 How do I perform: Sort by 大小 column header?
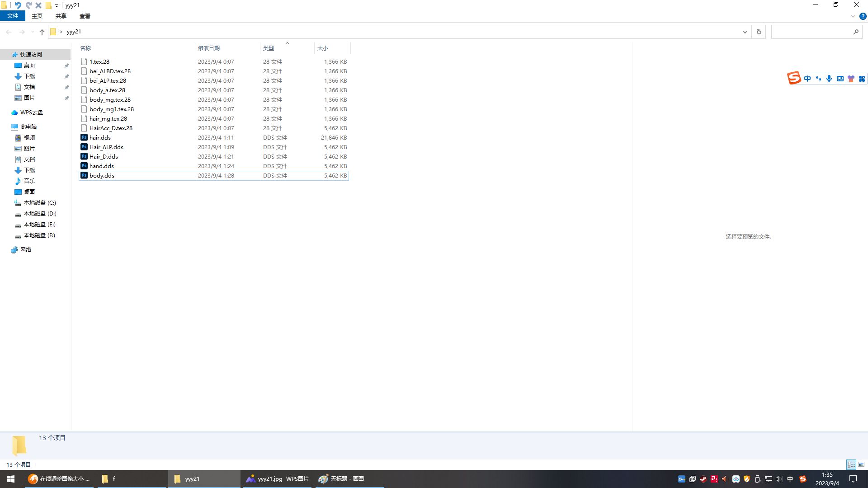323,48
